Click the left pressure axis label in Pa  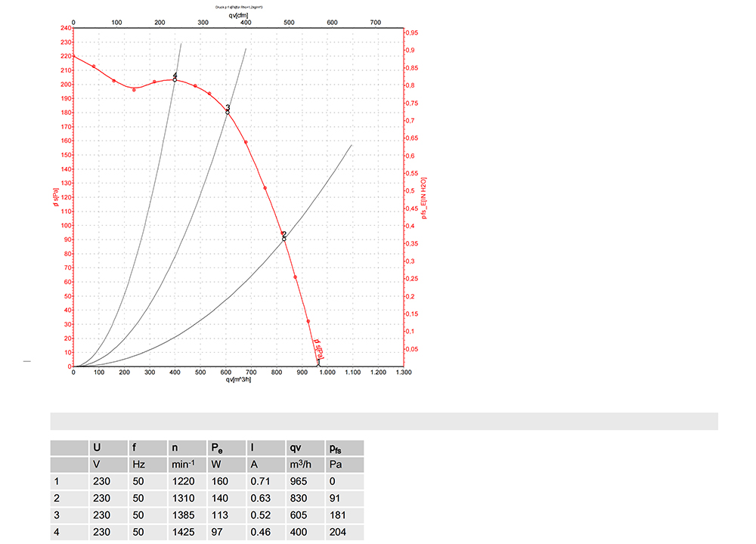click(55, 199)
